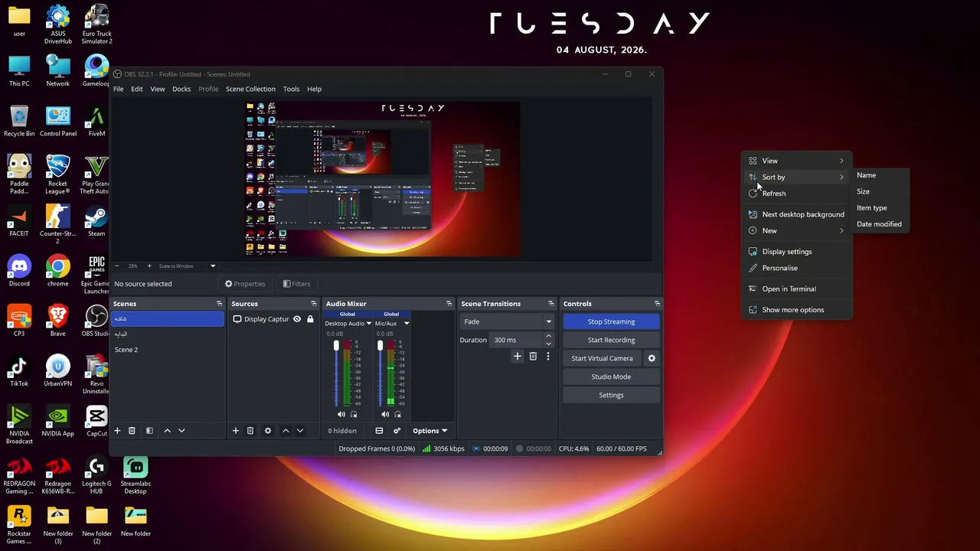Adjust the Desktop Audio volume fader
Viewport: 980px width, 551px height.
pyautogui.click(x=336, y=346)
